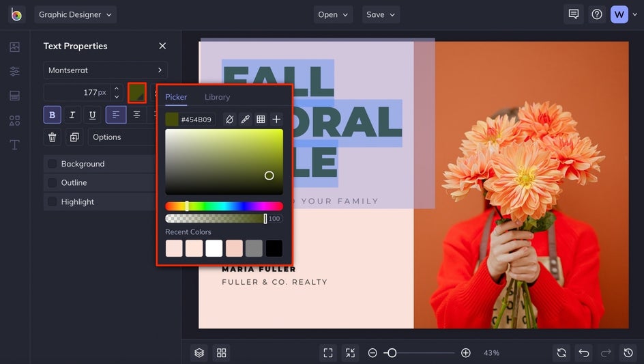Screen dimensions: 644x364
Task: Select the black recent color swatch
Action: coord(274,249)
